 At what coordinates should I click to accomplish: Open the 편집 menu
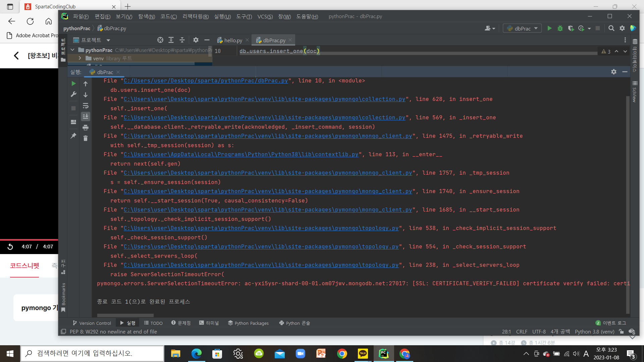[103, 16]
